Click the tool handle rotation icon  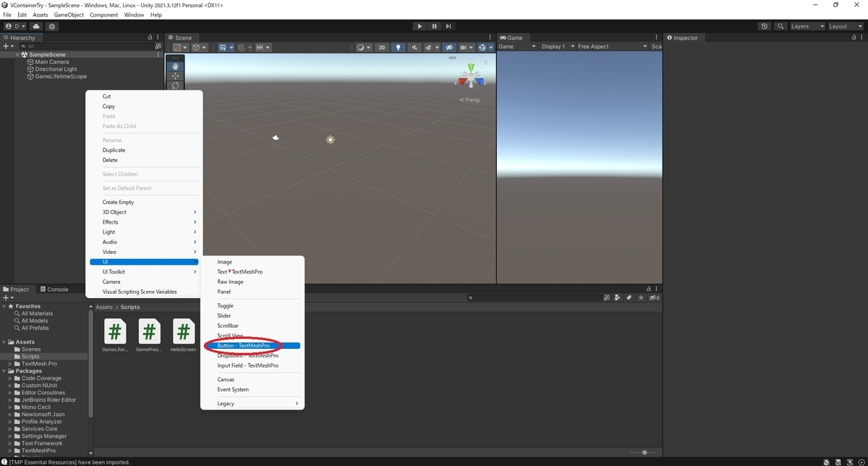coord(199,48)
